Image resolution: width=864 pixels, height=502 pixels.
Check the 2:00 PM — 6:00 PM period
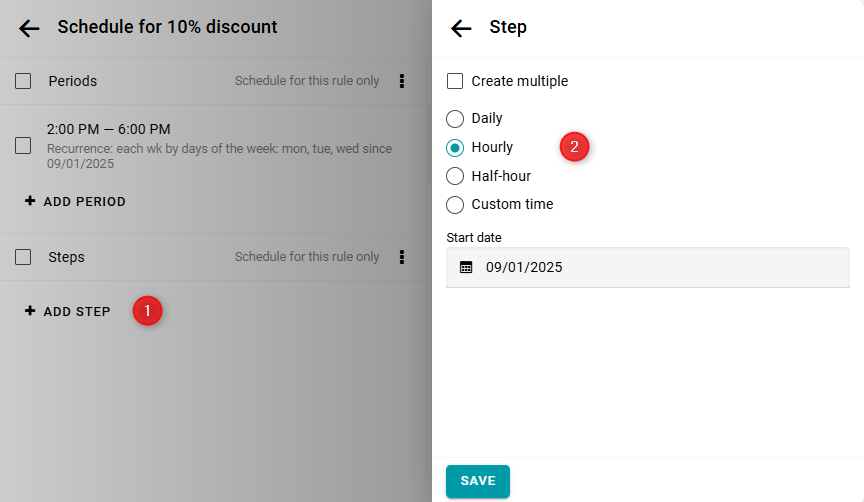(x=23, y=145)
